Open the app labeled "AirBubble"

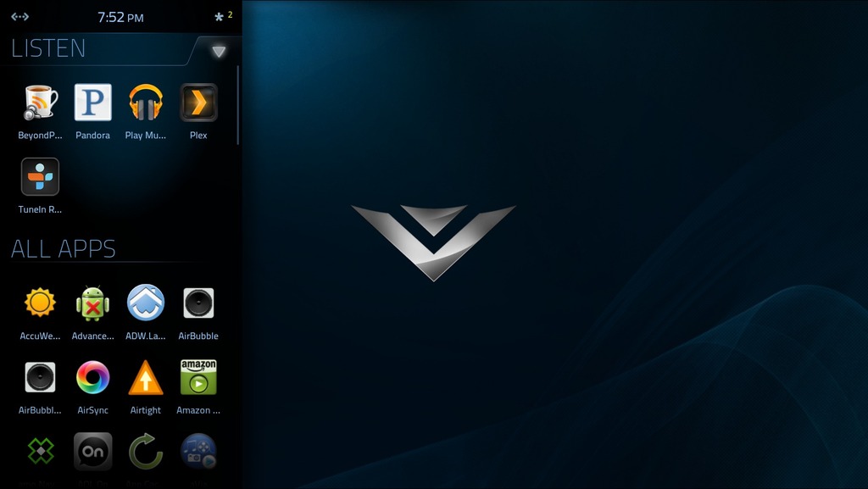[x=198, y=303]
